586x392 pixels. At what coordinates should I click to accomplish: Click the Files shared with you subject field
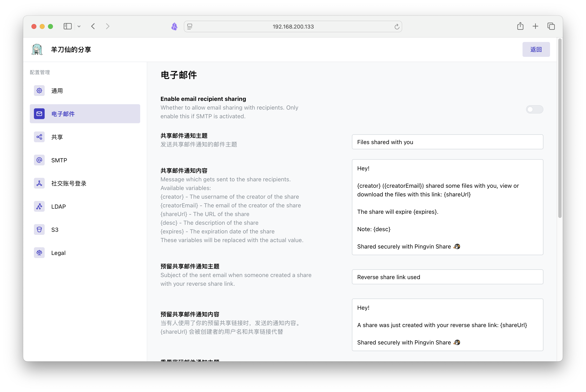coord(447,142)
